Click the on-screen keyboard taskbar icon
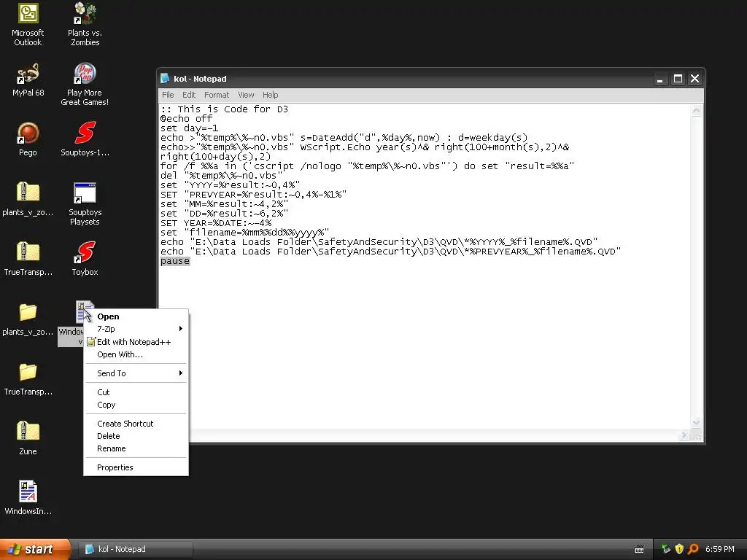 point(639,550)
